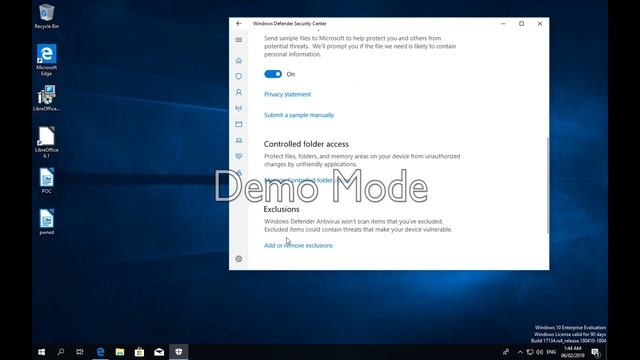Open Mail app from the taskbar
The height and width of the screenshot is (360, 640).
[x=159, y=352]
